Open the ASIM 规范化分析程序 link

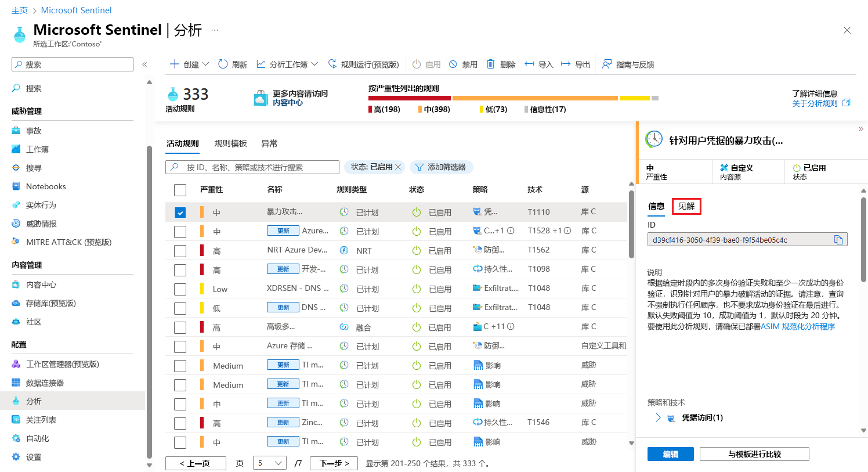tap(798, 326)
